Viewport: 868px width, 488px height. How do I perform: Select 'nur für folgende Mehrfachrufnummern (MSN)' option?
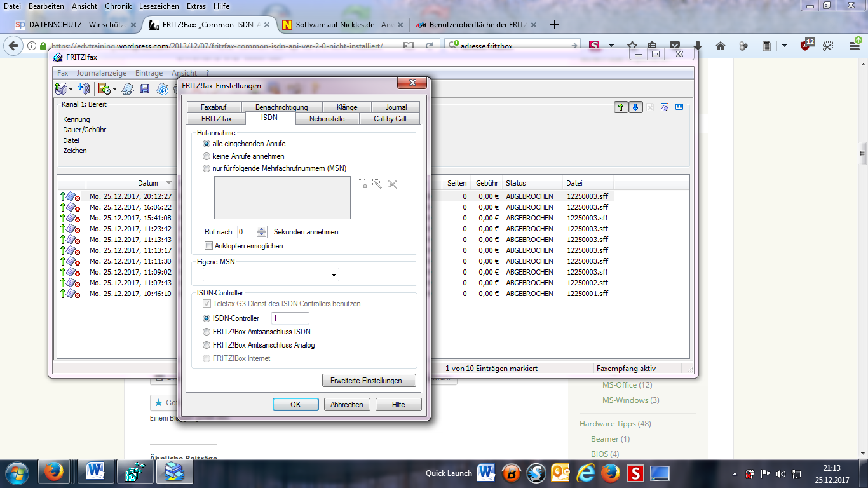(x=207, y=168)
